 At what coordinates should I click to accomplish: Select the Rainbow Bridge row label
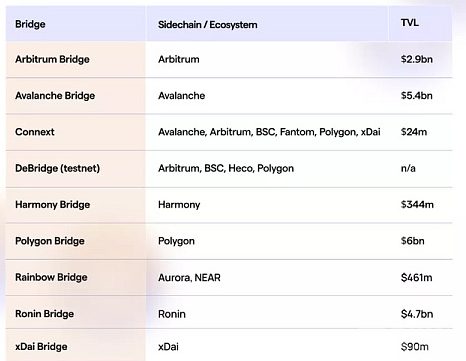pos(51,277)
